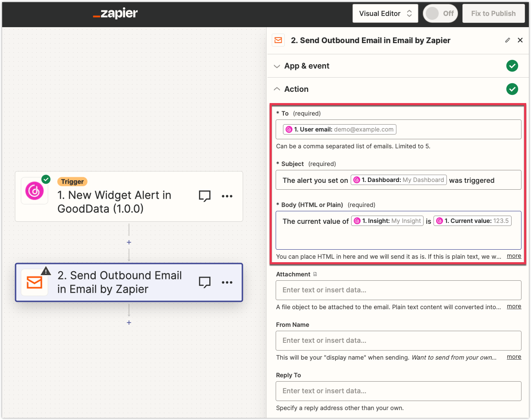531x420 pixels.
Task: Expand 'more' under From Name help text
Action: (x=514, y=357)
